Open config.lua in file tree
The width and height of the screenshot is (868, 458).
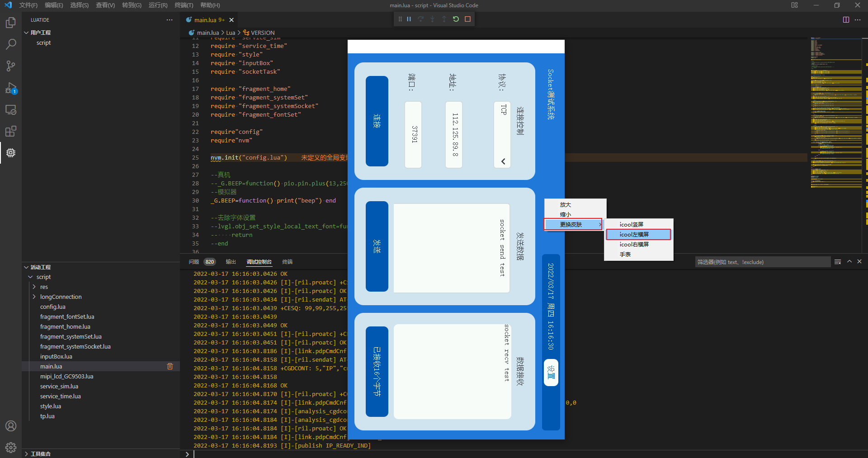53,307
